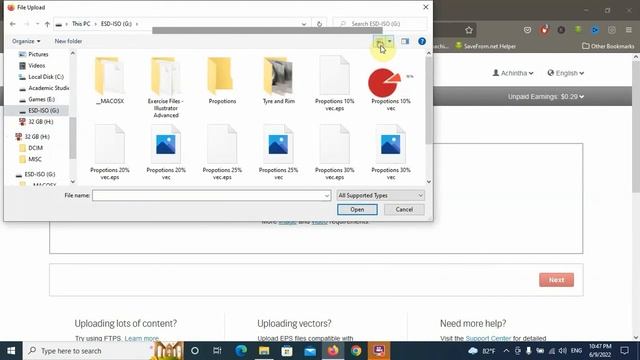This screenshot has width=640, height=360.
Task: Click the Next button on the page
Action: pos(556,280)
